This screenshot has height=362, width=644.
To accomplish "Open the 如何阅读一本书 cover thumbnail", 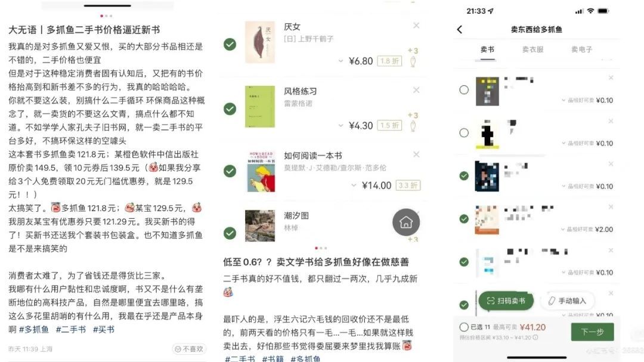I will tap(261, 172).
